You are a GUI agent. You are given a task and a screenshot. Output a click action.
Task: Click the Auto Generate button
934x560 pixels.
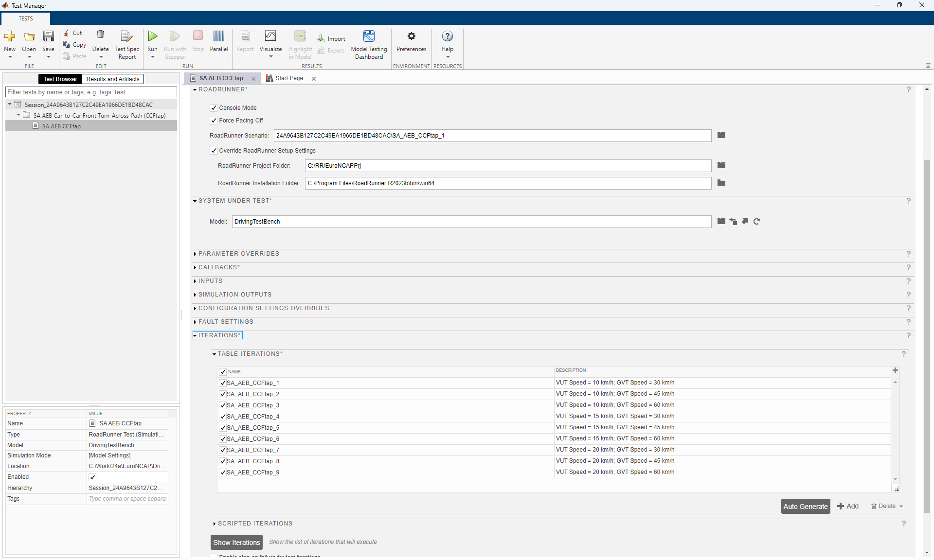805,507
